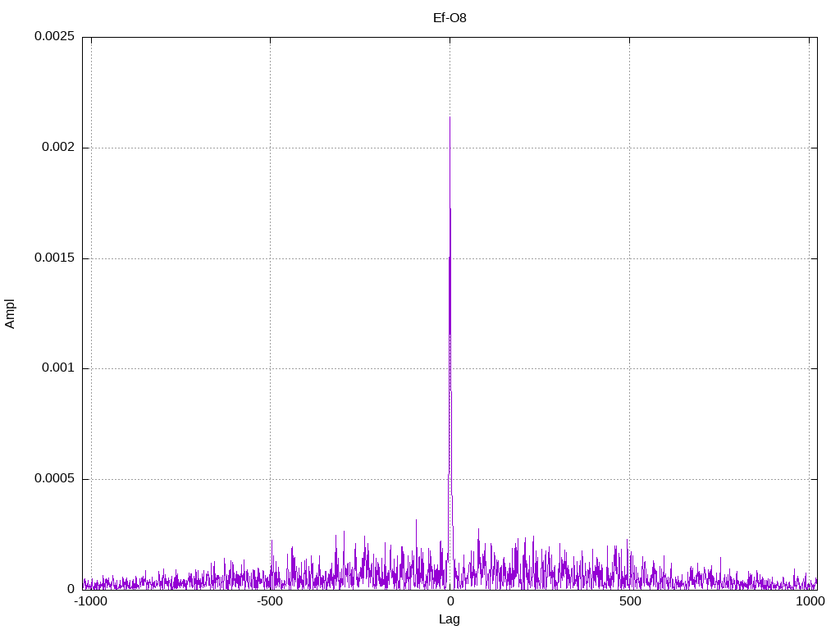This screenshot has width=840, height=630.
Task: Click the tip of the central correlation peak
Action: [450, 117]
